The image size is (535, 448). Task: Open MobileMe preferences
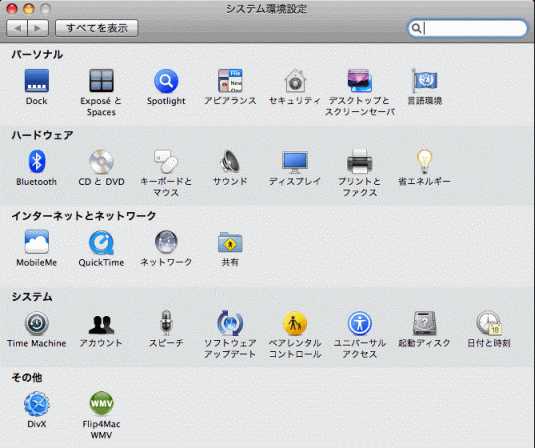pos(37,242)
